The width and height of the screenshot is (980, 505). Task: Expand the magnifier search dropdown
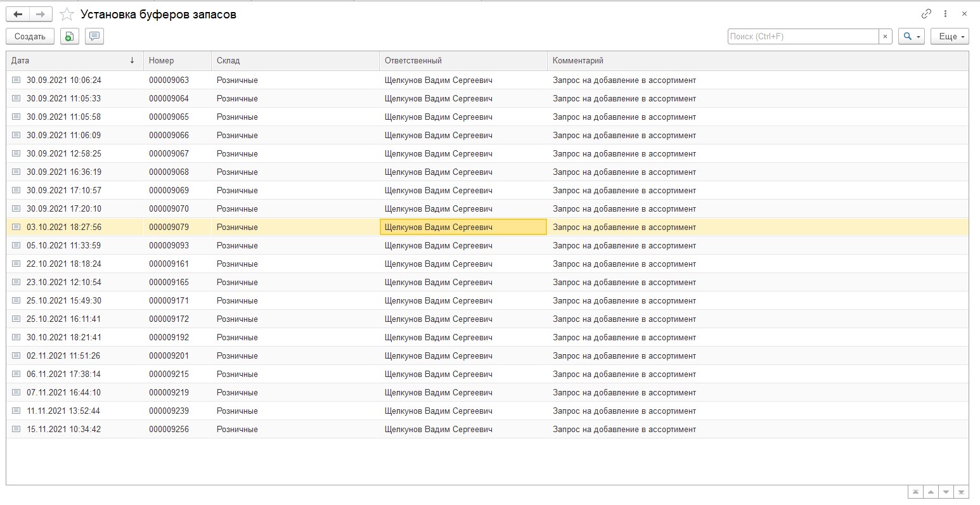coord(911,36)
